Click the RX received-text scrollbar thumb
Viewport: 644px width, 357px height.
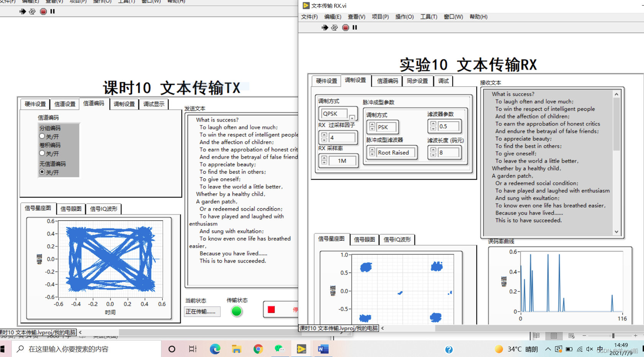pos(616,125)
